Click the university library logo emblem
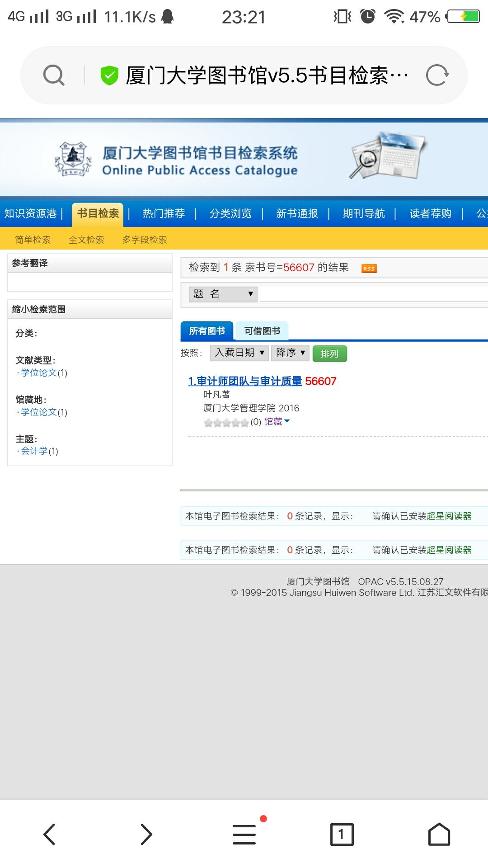 (73, 159)
